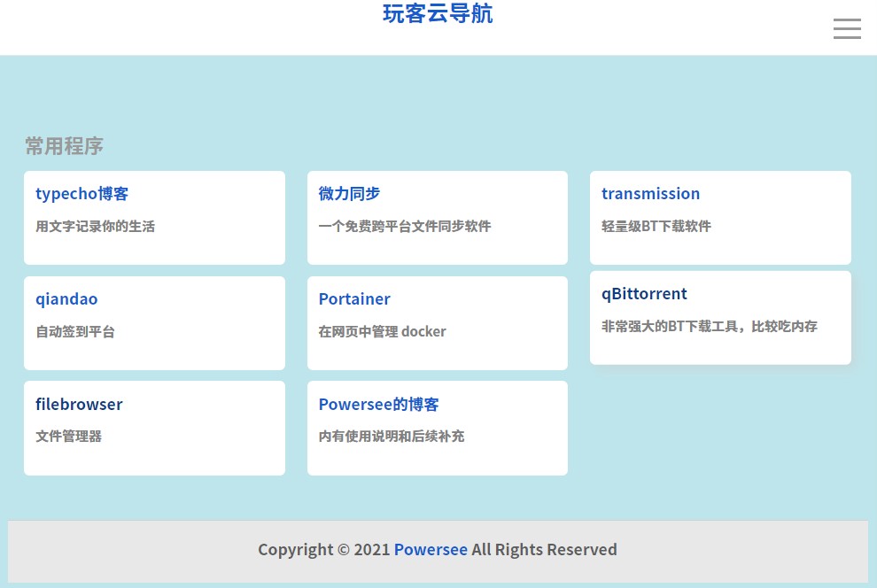Open the qBittorrent card title

pos(644,294)
